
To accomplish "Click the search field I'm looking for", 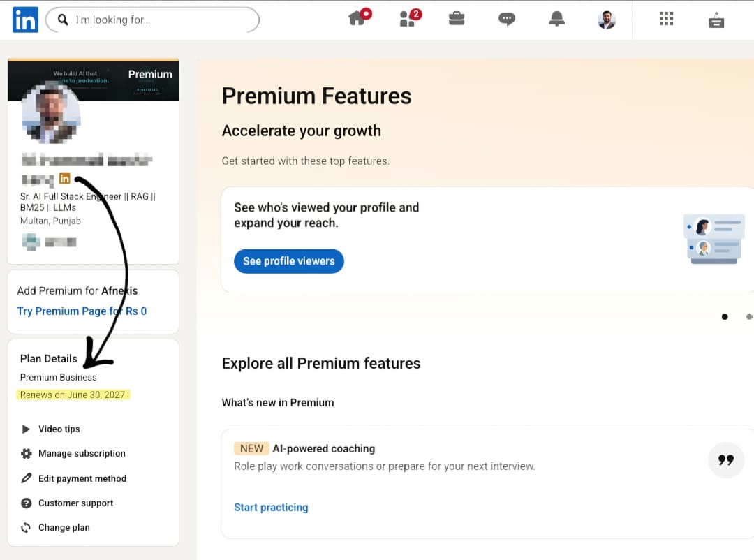I will click(152, 20).
